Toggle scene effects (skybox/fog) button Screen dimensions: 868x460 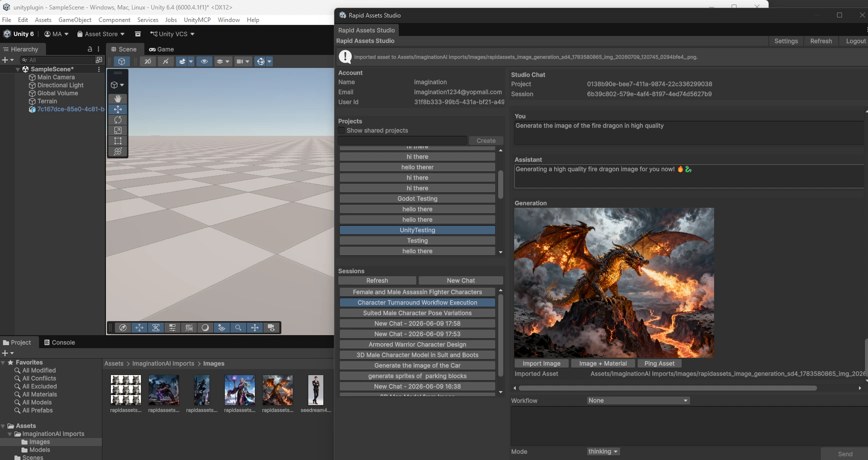[182, 61]
